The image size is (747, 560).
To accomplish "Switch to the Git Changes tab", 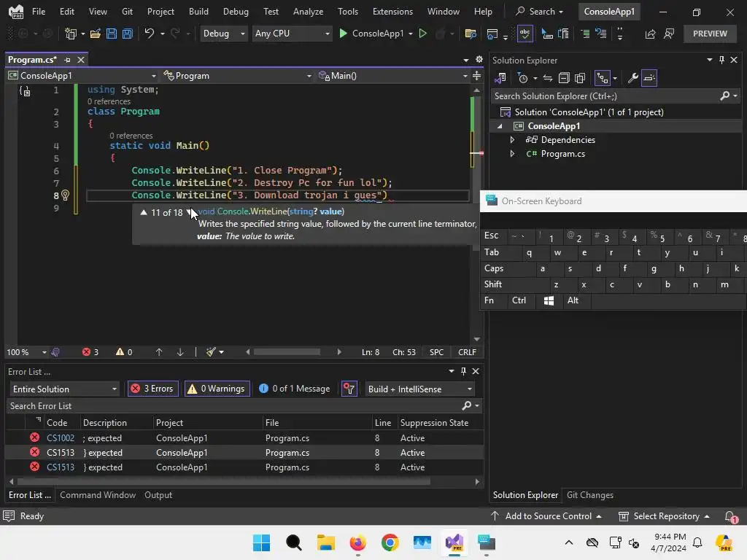I will (589, 495).
